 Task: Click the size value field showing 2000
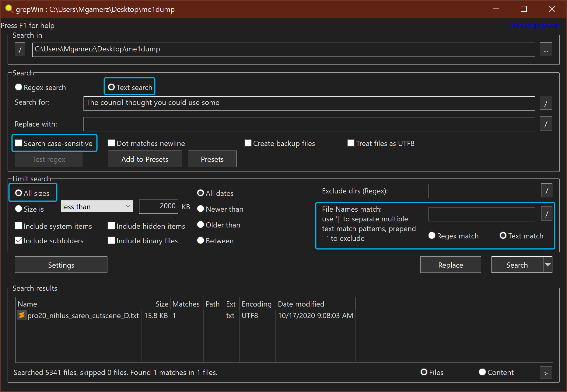point(158,206)
